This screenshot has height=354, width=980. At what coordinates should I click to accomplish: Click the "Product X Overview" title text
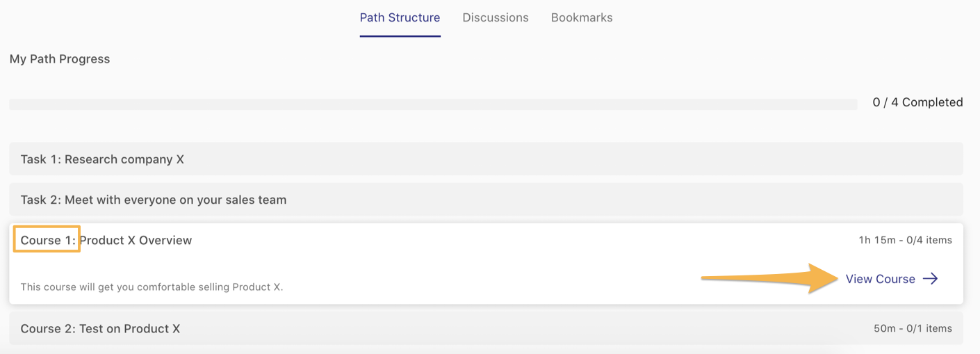click(x=136, y=240)
